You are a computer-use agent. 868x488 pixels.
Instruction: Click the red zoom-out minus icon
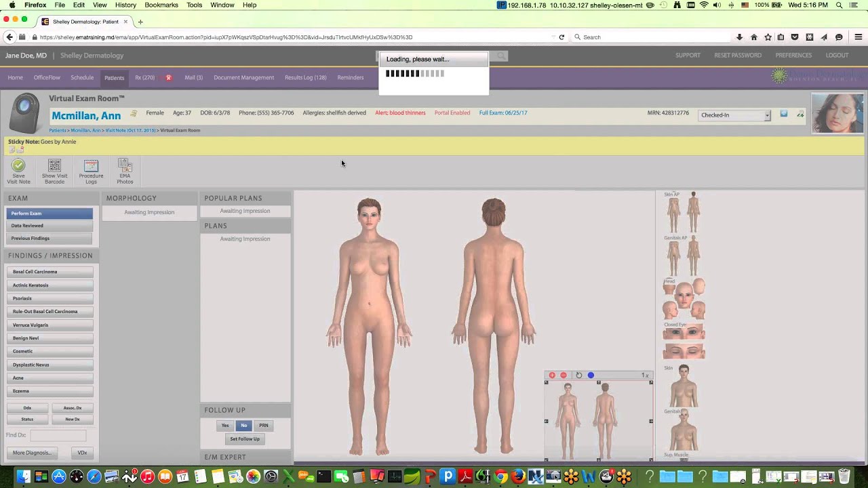click(x=564, y=375)
